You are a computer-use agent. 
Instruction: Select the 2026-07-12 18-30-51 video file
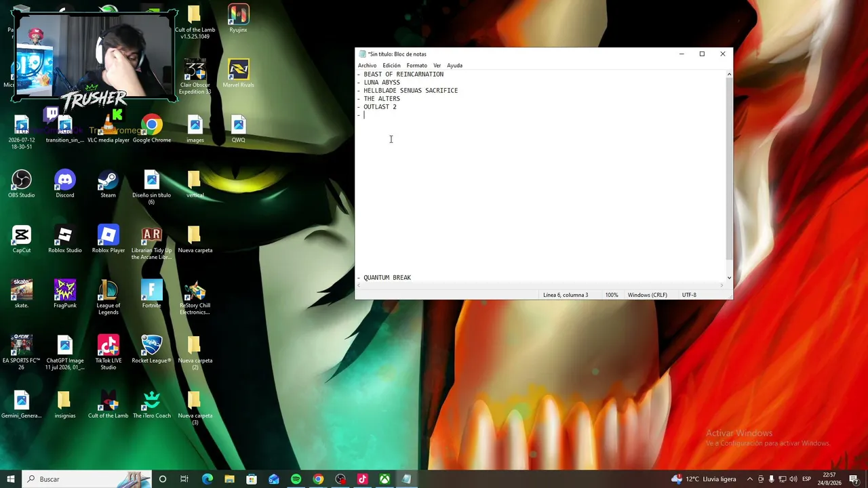click(21, 133)
